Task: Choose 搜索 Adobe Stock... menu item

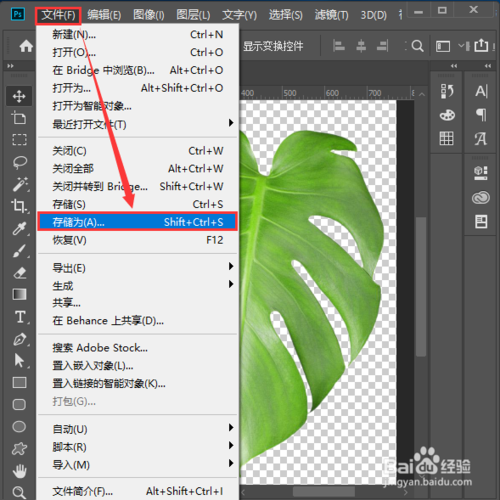Action: point(137,348)
